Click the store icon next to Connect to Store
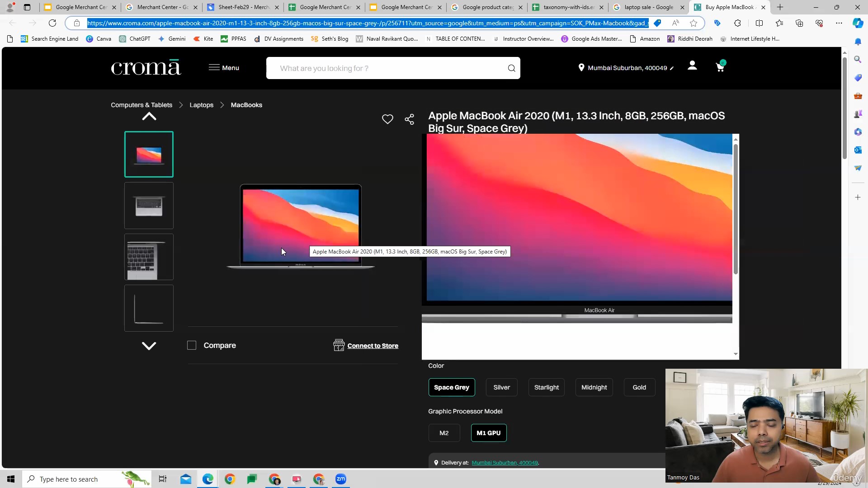 [x=339, y=345]
